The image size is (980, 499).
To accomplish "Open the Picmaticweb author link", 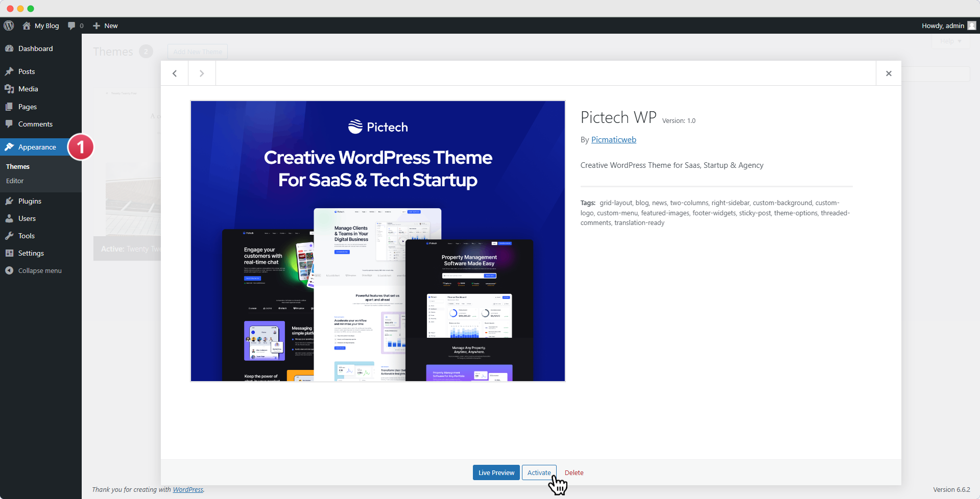I will click(614, 140).
